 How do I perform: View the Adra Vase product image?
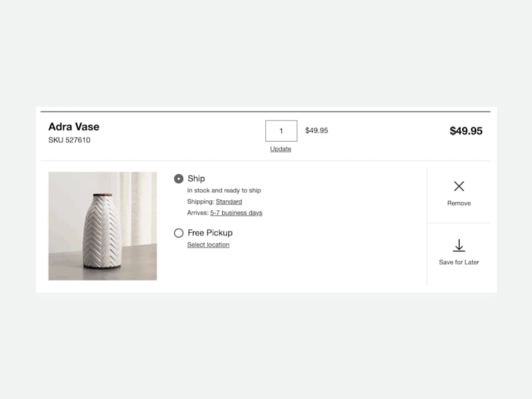102,226
